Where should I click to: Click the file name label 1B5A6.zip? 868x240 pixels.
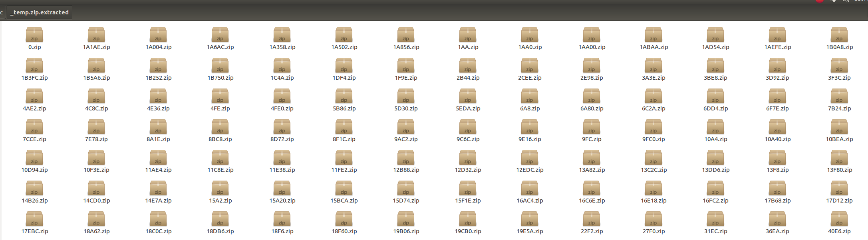[x=96, y=78]
